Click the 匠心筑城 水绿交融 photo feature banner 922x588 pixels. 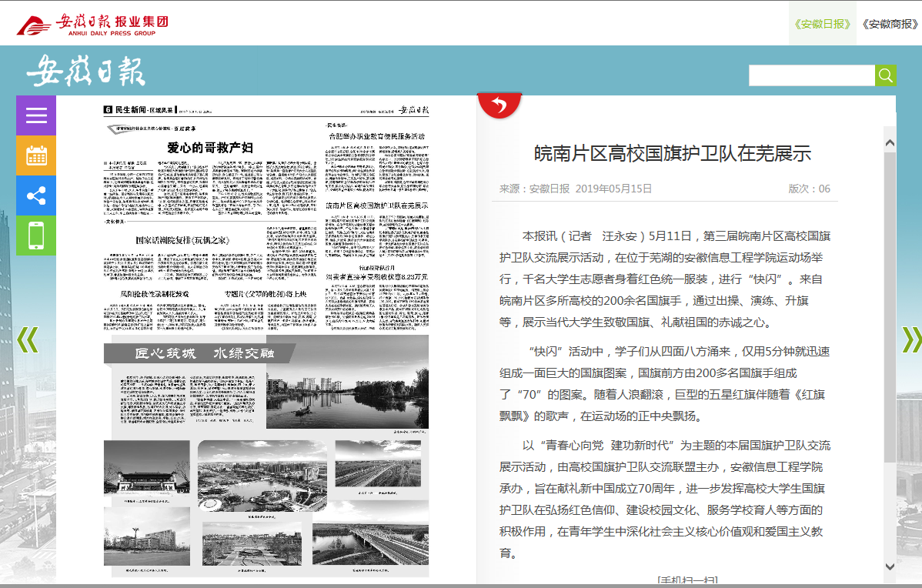(199, 354)
